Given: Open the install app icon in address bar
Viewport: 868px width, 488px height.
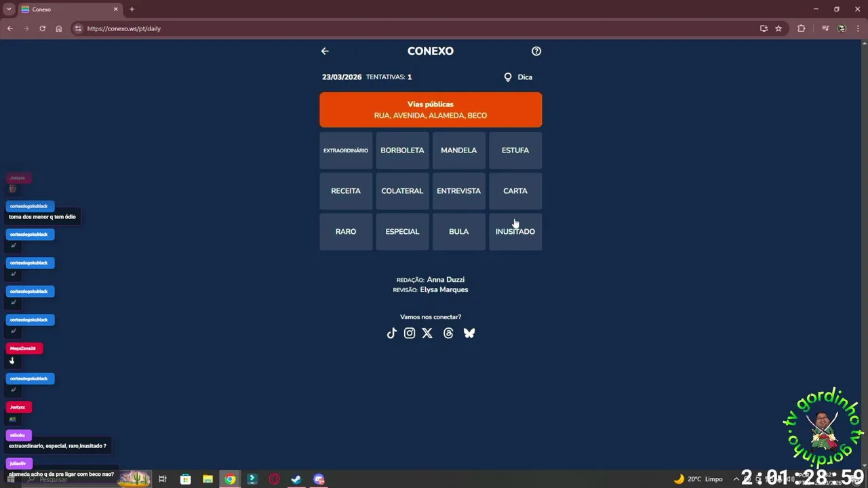Looking at the screenshot, I should [764, 28].
